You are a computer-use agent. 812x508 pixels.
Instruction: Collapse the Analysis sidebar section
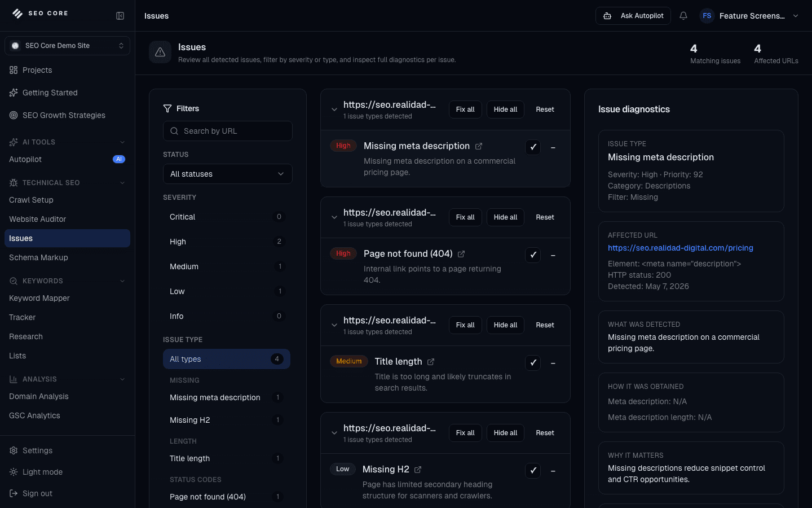122,379
